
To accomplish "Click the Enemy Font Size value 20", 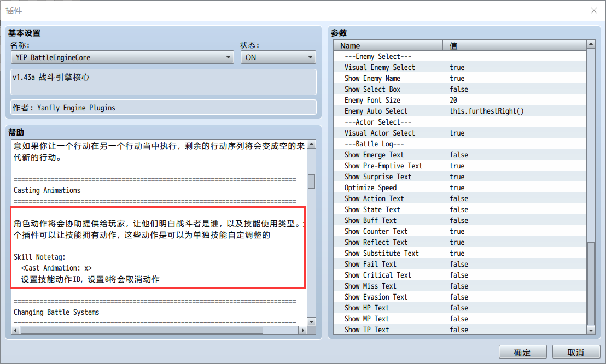I will click(453, 100).
